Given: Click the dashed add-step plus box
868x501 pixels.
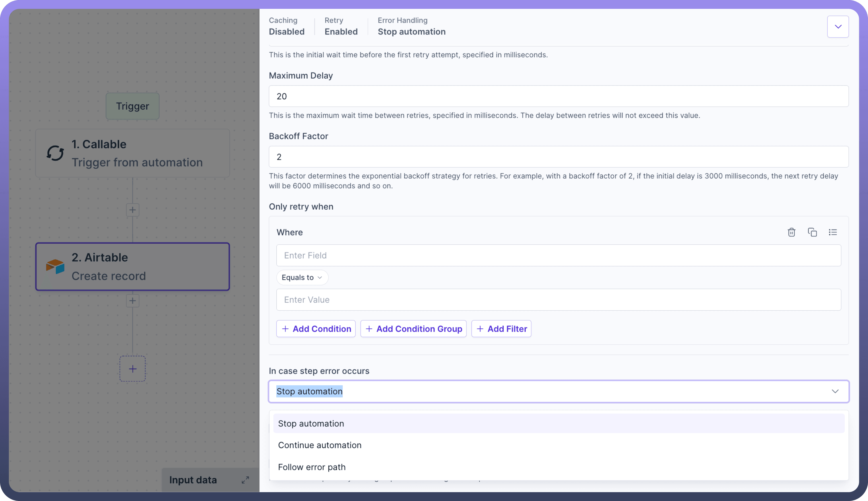Looking at the screenshot, I should [133, 369].
